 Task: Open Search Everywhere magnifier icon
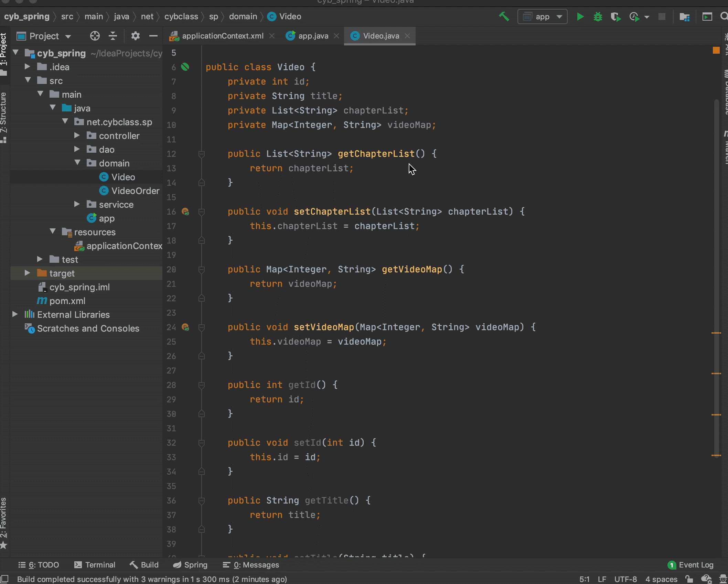click(x=724, y=17)
